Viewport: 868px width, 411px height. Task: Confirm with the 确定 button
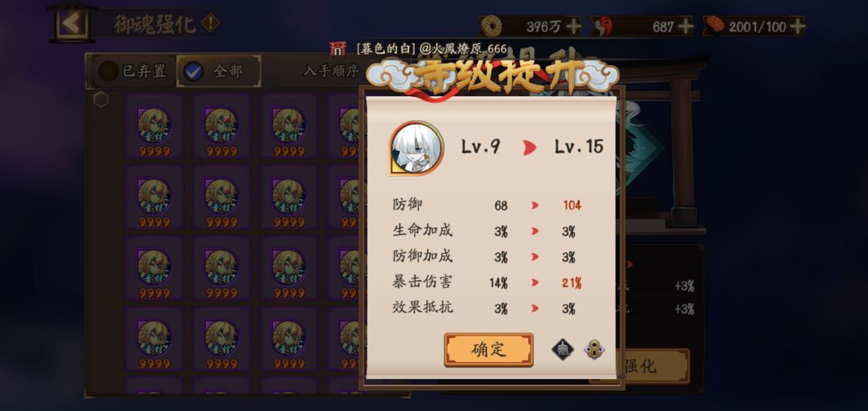point(489,350)
